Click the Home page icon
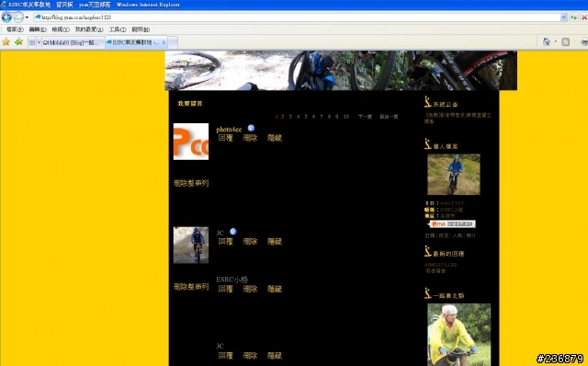 547,42
